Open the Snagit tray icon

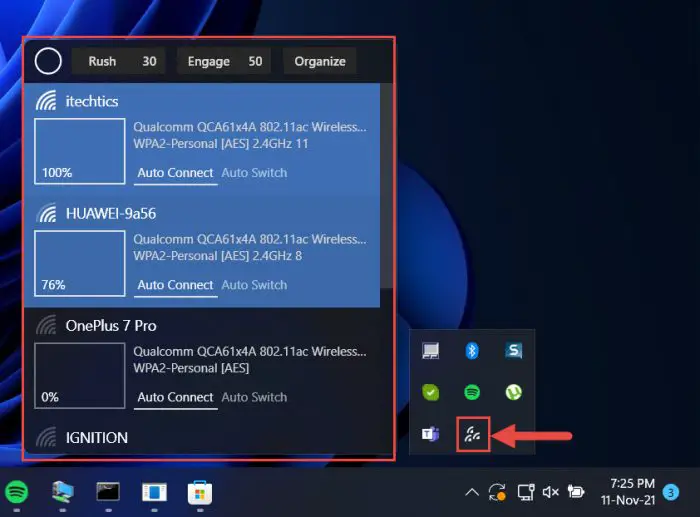513,351
